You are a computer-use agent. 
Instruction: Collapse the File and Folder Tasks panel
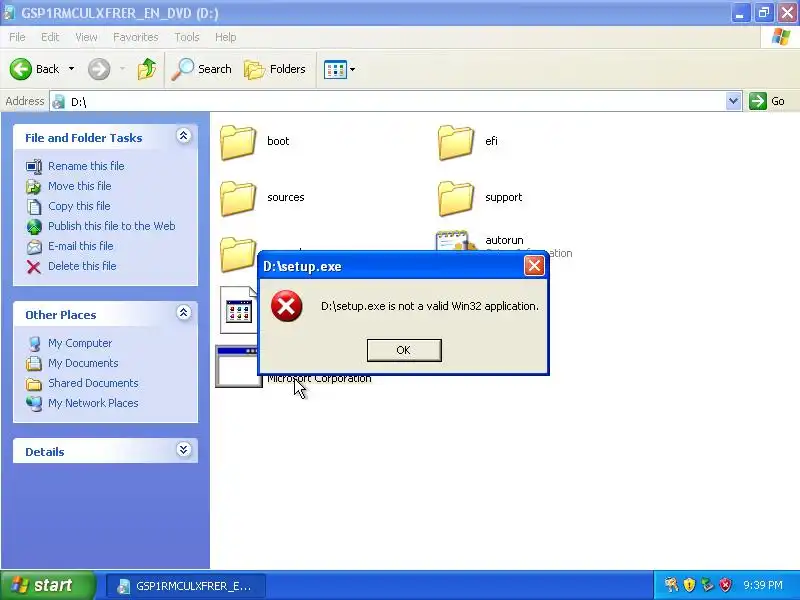(184, 136)
